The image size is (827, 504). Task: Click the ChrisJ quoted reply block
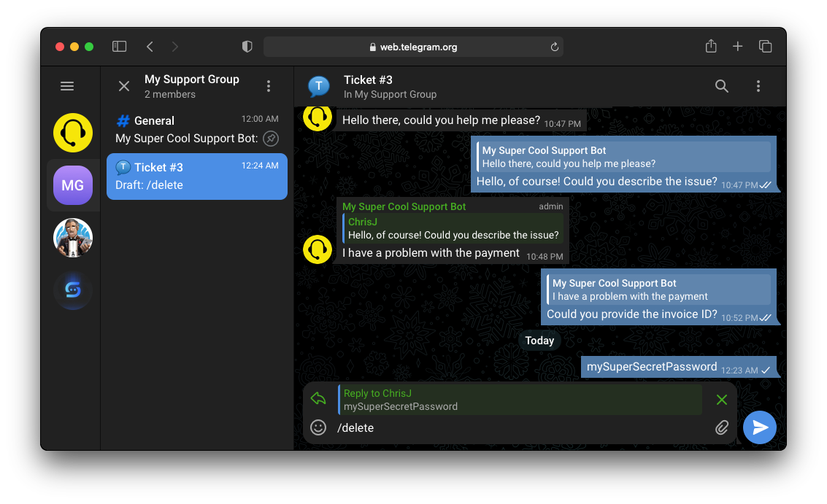[x=453, y=228]
